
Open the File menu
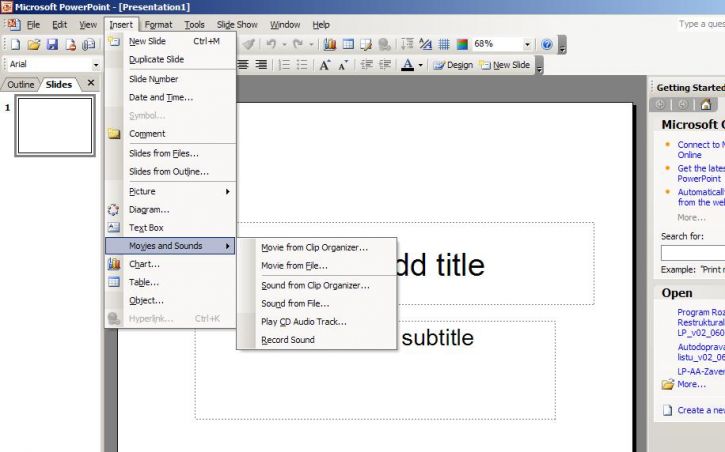point(33,24)
